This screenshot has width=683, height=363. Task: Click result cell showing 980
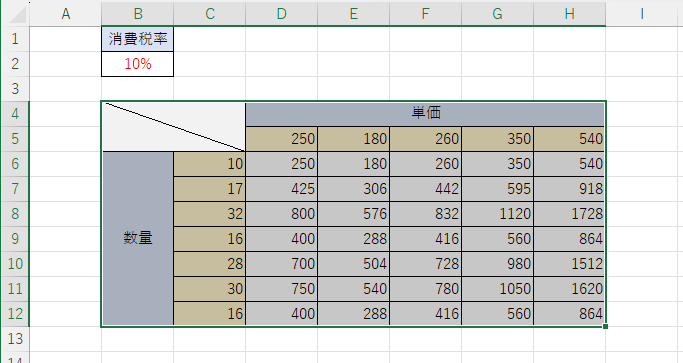(497, 264)
